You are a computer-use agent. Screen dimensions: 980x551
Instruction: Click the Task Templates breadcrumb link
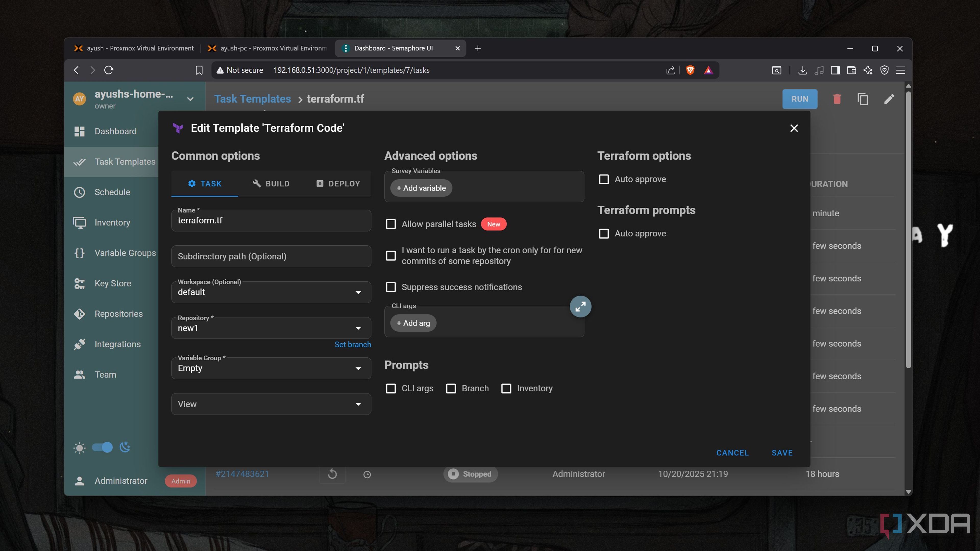[x=253, y=99]
